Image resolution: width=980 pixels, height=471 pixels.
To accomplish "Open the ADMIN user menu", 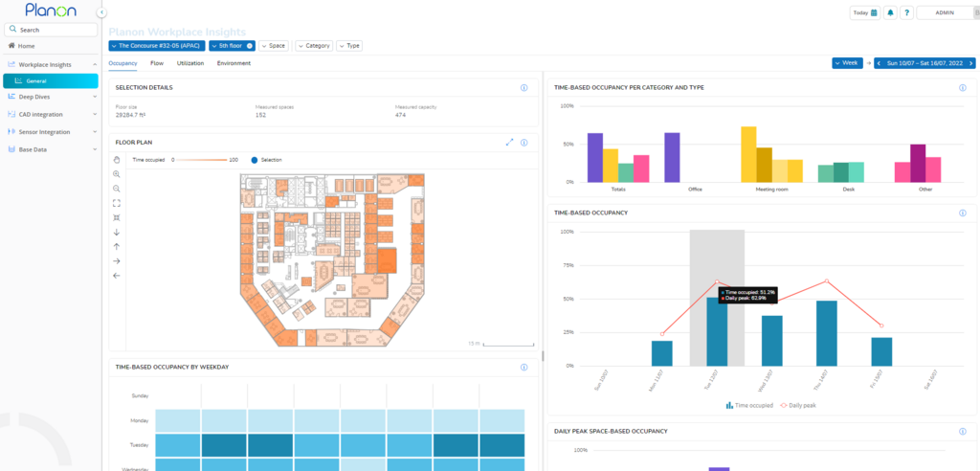I will [x=945, y=12].
